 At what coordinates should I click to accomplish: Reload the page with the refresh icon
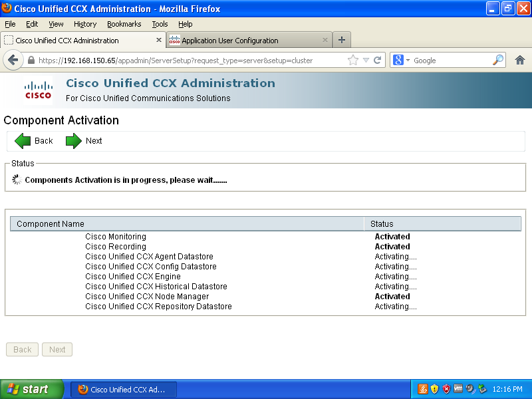[377, 61]
